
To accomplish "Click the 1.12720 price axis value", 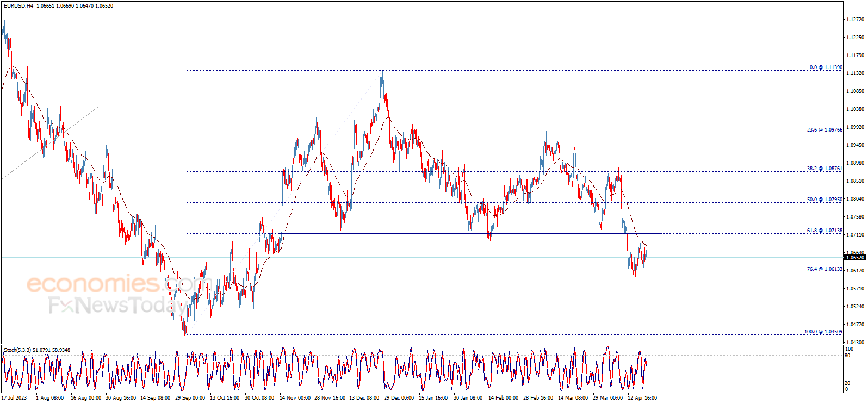I will coord(855,20).
